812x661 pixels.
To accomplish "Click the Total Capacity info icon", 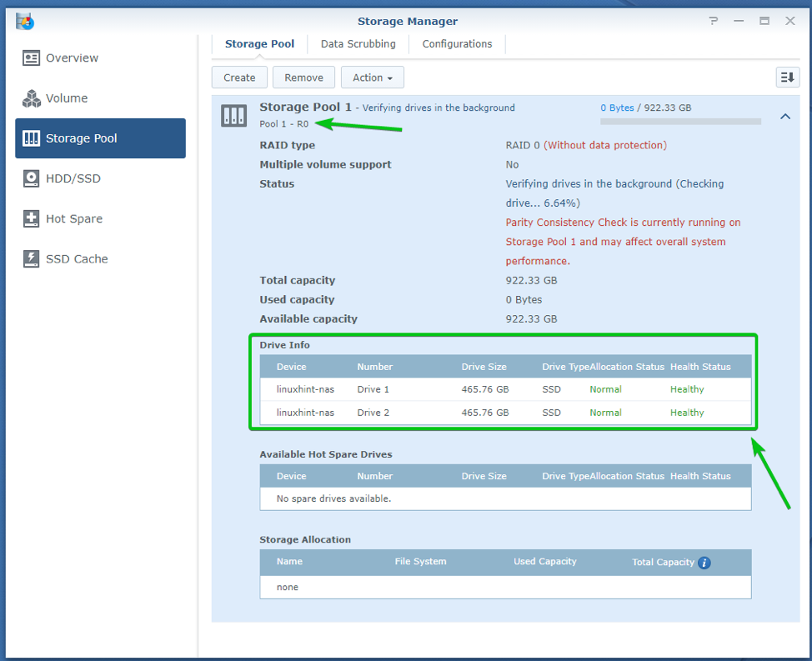I will (x=704, y=563).
